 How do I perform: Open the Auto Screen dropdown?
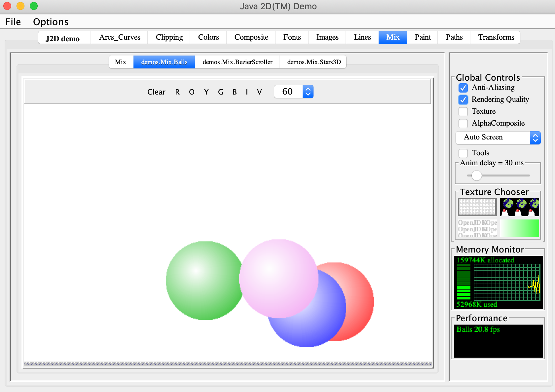tap(498, 137)
